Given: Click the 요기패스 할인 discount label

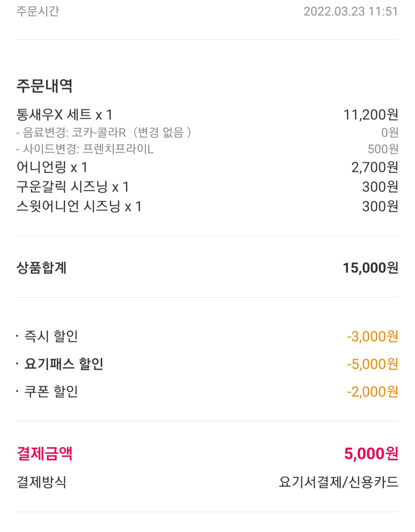Looking at the screenshot, I should tap(64, 364).
